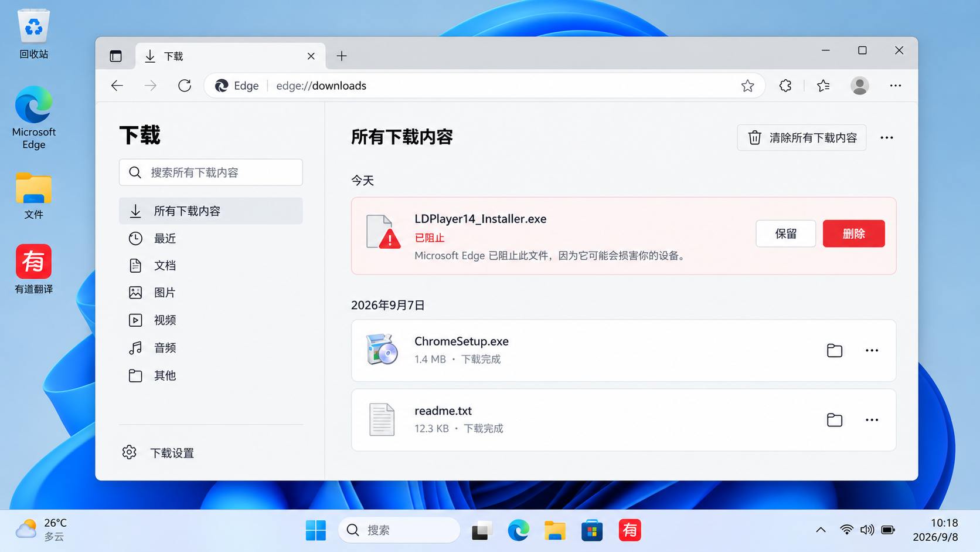Screen dimensions: 980x552
Task: Open the tab actions menu icon
Action: coord(115,56)
